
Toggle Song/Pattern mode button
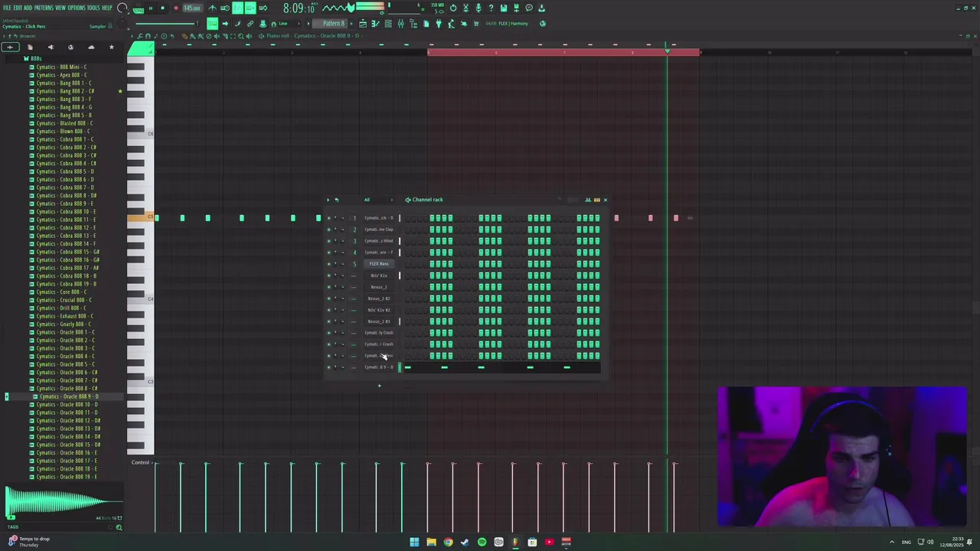(x=139, y=8)
